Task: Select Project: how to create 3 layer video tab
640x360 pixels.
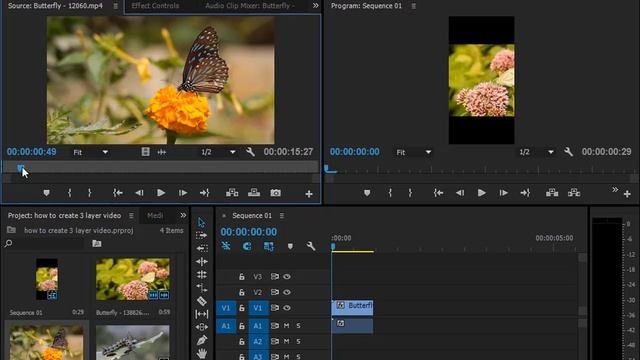Action: (64, 215)
